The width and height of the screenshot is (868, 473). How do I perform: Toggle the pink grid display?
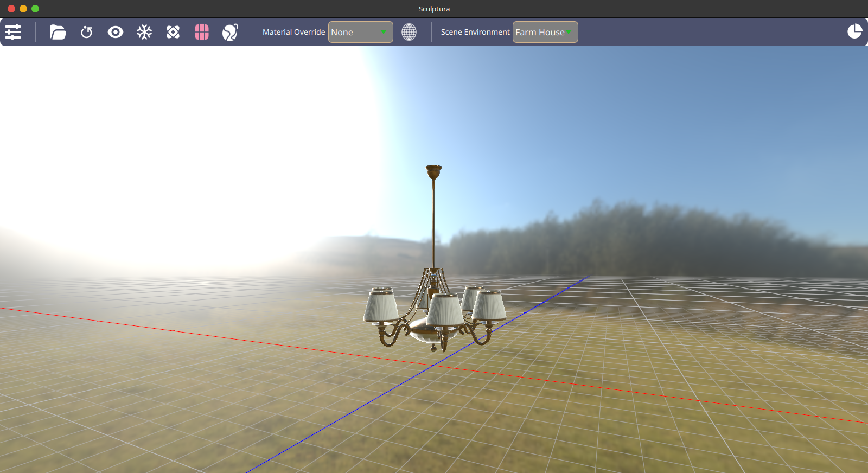[x=202, y=32]
